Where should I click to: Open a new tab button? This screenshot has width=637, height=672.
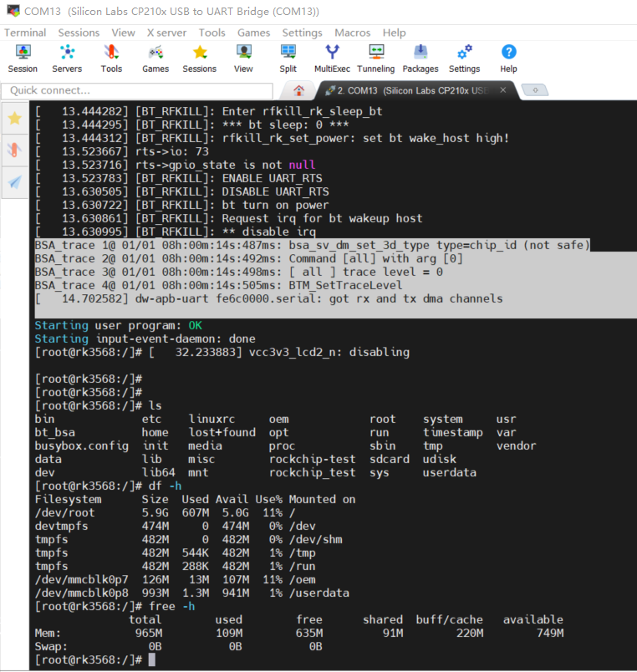click(x=535, y=90)
